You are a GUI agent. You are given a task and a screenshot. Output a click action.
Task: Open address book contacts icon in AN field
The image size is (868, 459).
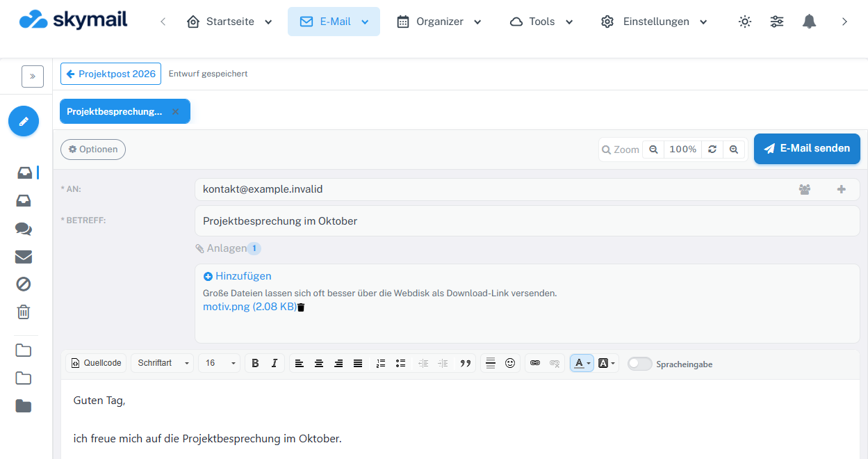point(805,189)
